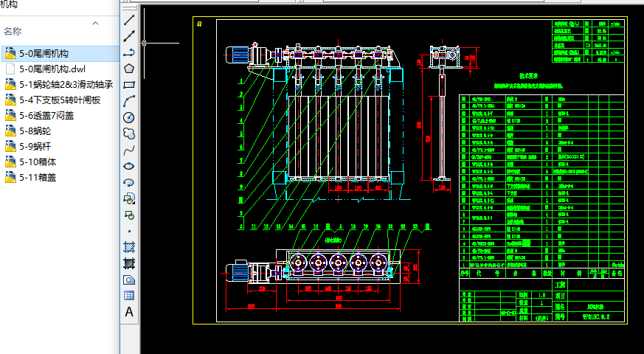This screenshot has height=354, width=644.
Task: Click the 5-10箱体 folder icon
Action: tap(10, 162)
